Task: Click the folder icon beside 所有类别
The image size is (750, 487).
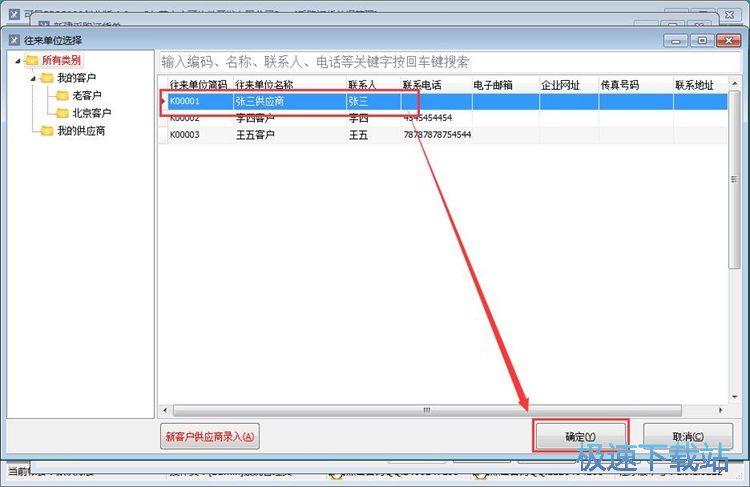Action: point(32,60)
